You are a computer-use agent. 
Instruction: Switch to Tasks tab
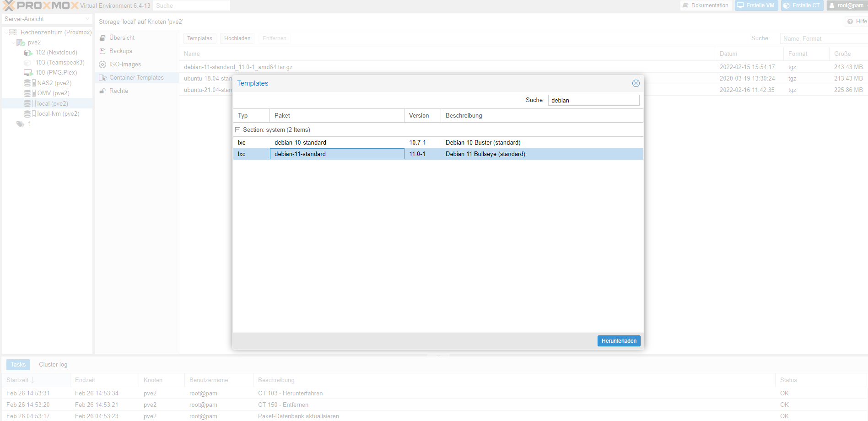[18, 364]
